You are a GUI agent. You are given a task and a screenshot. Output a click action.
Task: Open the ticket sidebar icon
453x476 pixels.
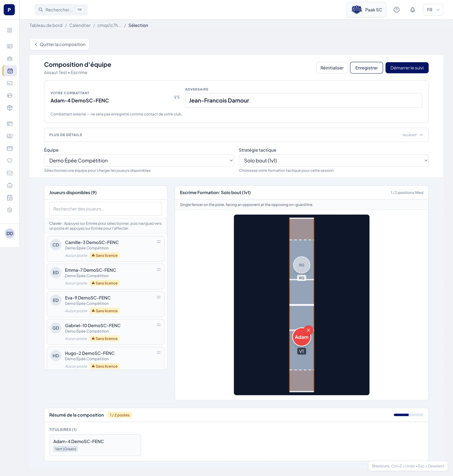click(10, 83)
